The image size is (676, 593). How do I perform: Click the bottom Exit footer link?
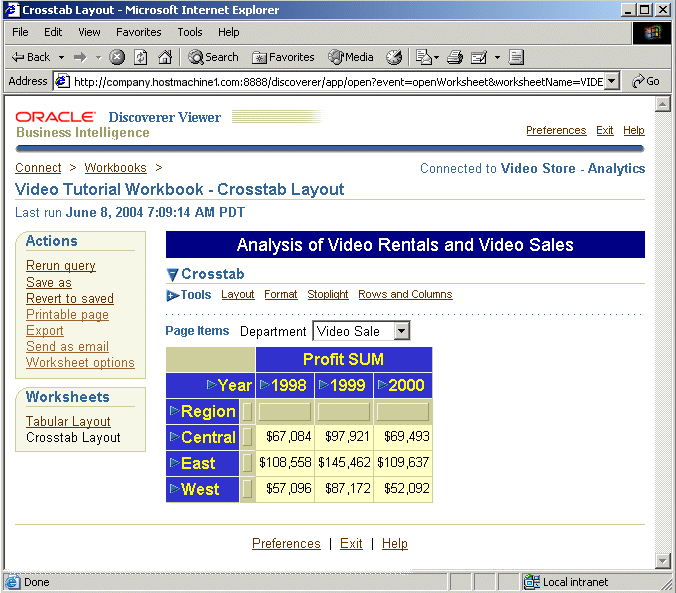click(351, 543)
